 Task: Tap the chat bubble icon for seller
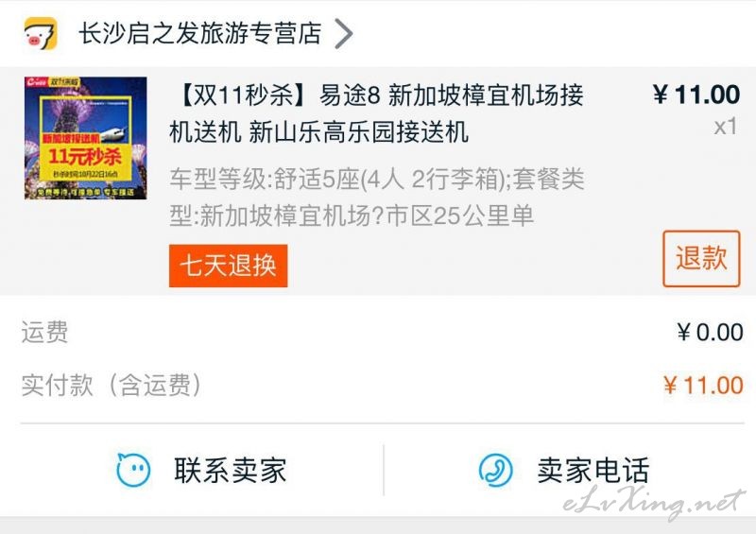pos(133,470)
